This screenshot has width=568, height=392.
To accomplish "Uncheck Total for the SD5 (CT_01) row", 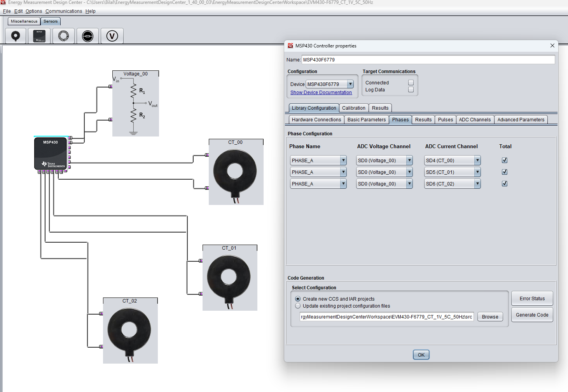I will pyautogui.click(x=505, y=172).
